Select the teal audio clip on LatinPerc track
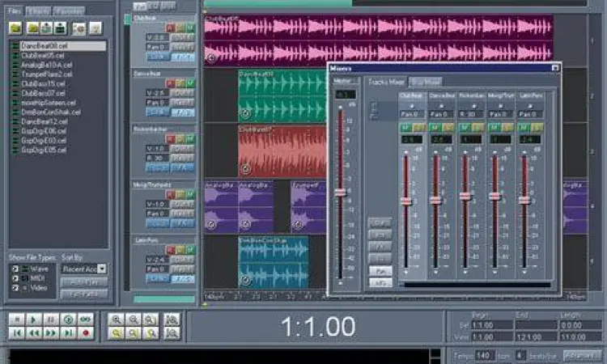 [x=274, y=263]
